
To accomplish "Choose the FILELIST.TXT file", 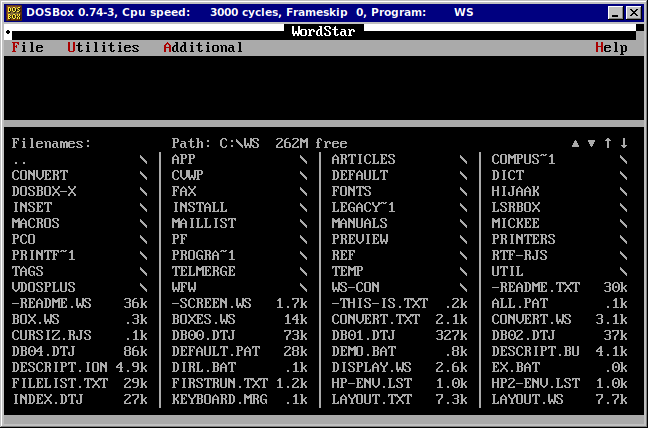I will coord(60,384).
